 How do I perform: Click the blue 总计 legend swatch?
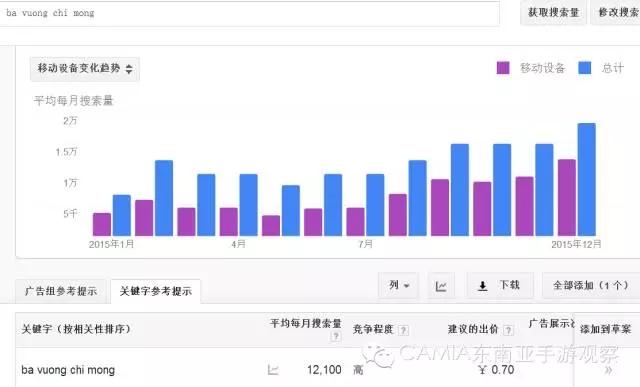click(585, 68)
